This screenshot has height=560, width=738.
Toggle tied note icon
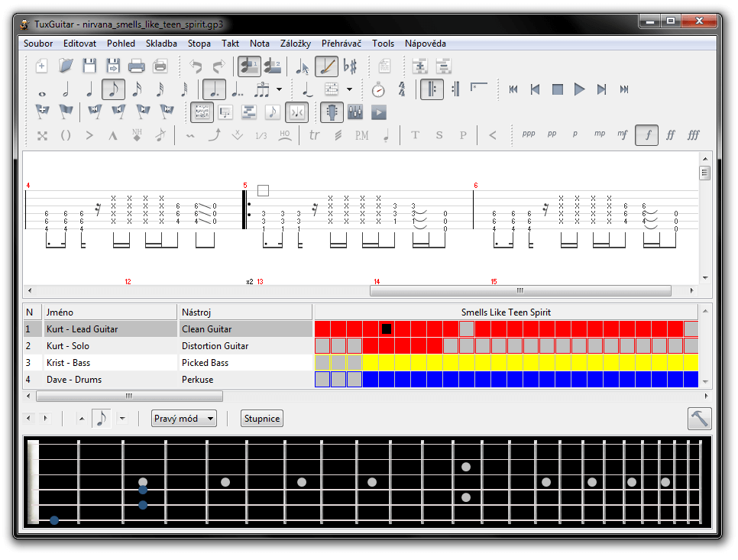click(x=308, y=89)
